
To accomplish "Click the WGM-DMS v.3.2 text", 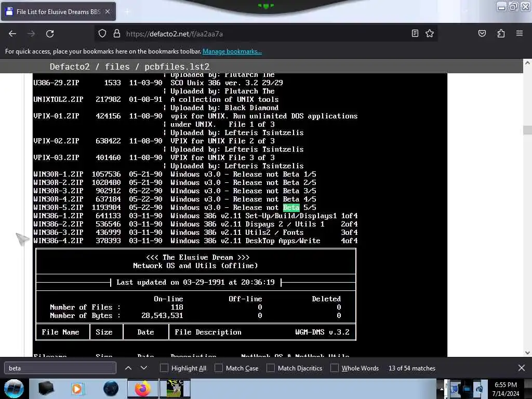I will click(x=322, y=332).
